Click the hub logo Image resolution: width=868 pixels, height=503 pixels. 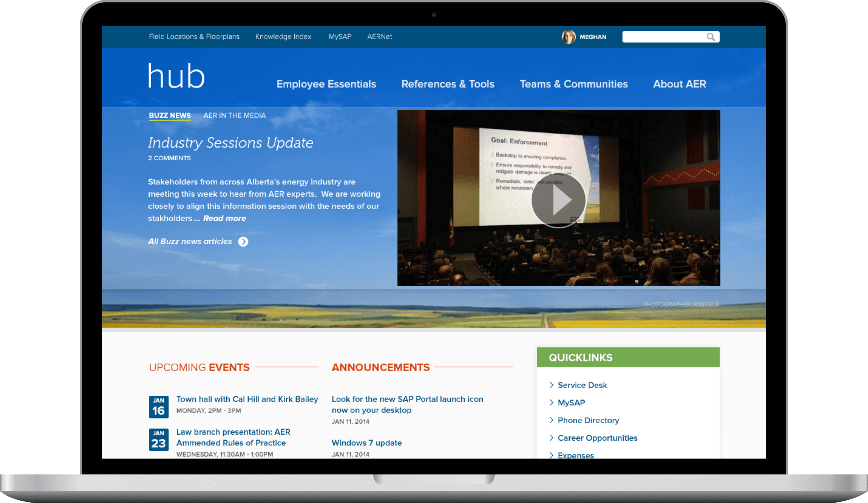177,76
